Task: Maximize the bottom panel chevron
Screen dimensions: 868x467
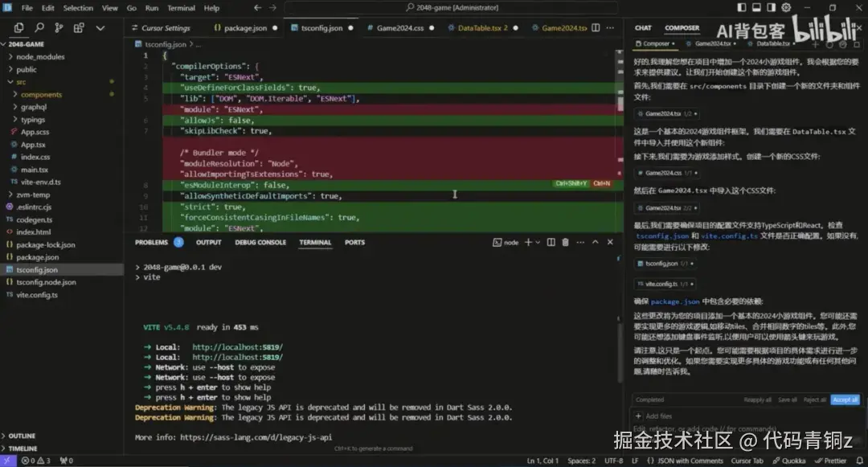Action: [x=595, y=243]
